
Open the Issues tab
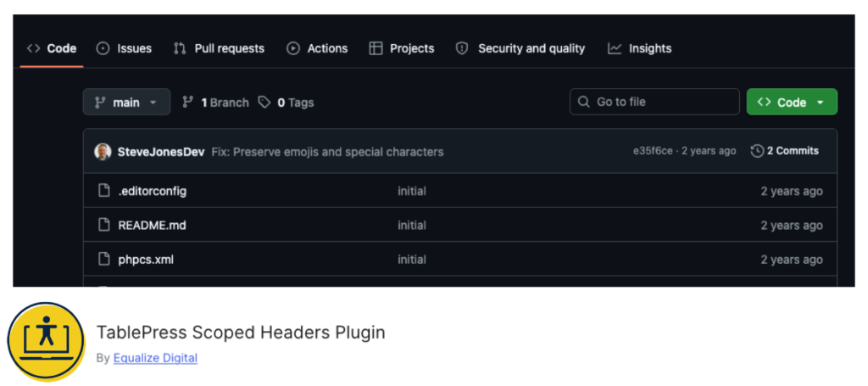point(124,48)
